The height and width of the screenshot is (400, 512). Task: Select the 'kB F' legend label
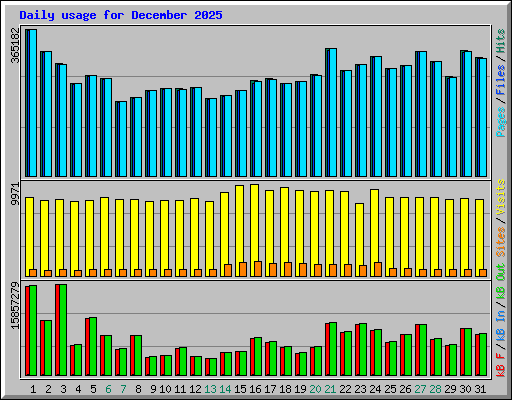[x=501, y=364]
